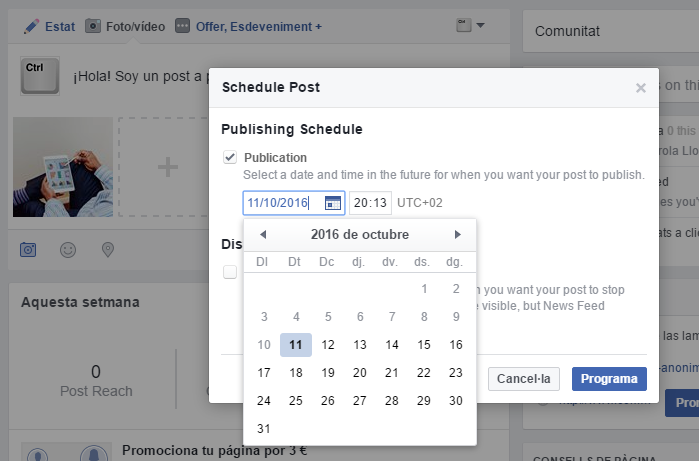Select the Estat tab
This screenshot has width=699, height=461.
pos(49,27)
